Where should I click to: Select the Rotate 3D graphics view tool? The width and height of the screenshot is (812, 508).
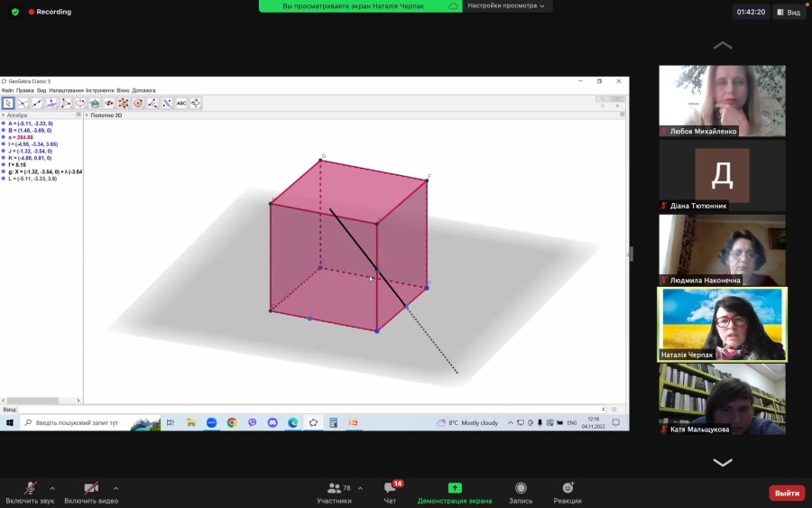tap(196, 103)
